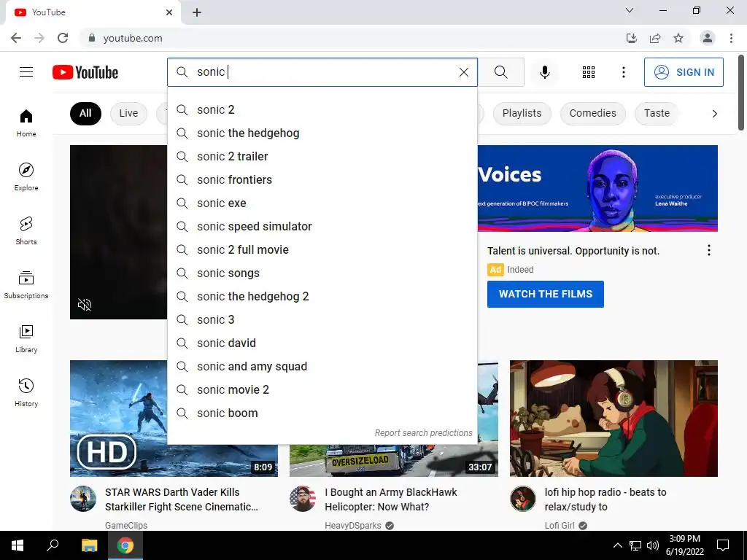The width and height of the screenshot is (747, 560).
Task: Choose suggestion 'sonic 3'
Action: pyautogui.click(x=322, y=319)
